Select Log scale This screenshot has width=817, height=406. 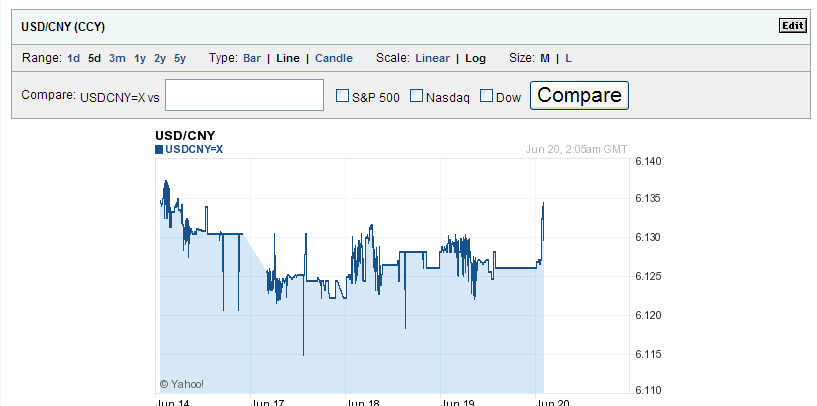click(x=475, y=58)
